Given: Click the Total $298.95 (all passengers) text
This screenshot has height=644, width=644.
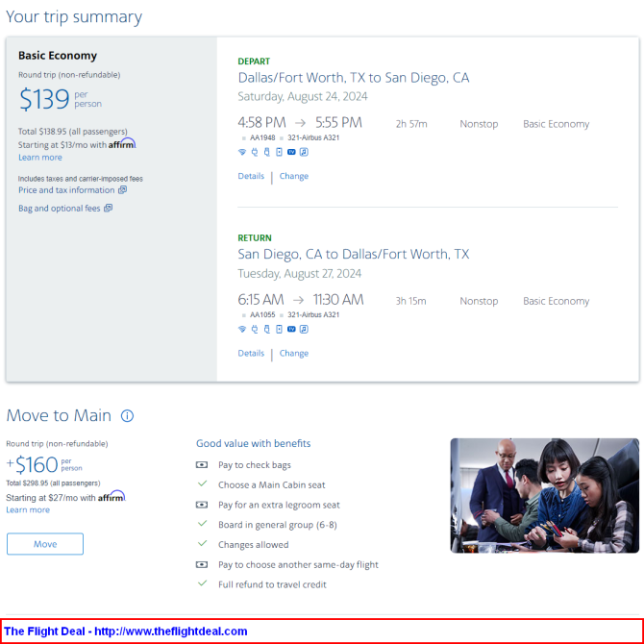Looking at the screenshot, I should pos(53,483).
